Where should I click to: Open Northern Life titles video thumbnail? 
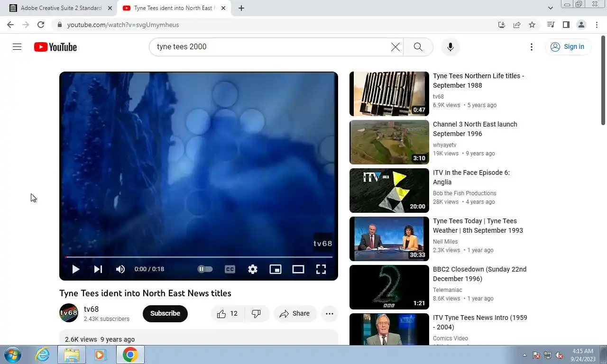[389, 94]
